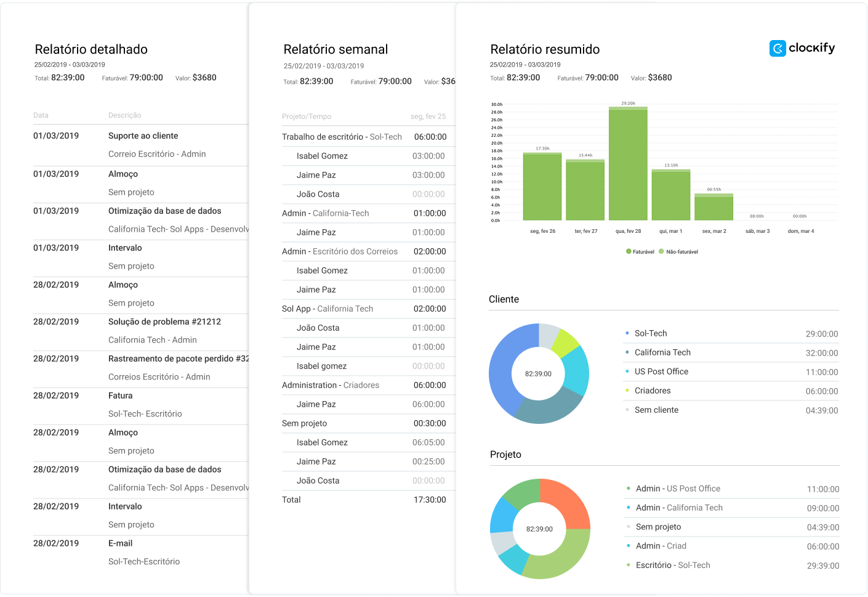The width and height of the screenshot is (868, 597).
Task: Select the Criadores yellow-green bullet in Cliente list
Action: point(627,391)
